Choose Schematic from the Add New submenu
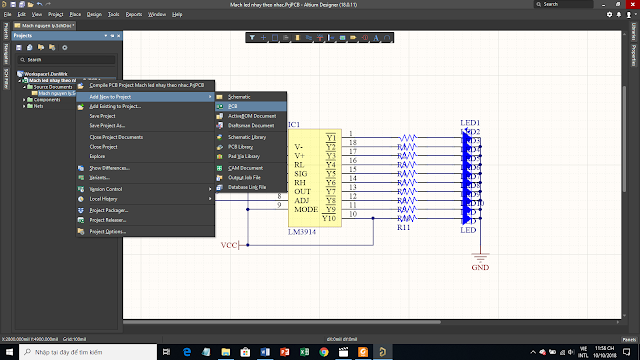Viewport: 640px width, 360px height. tap(251, 97)
